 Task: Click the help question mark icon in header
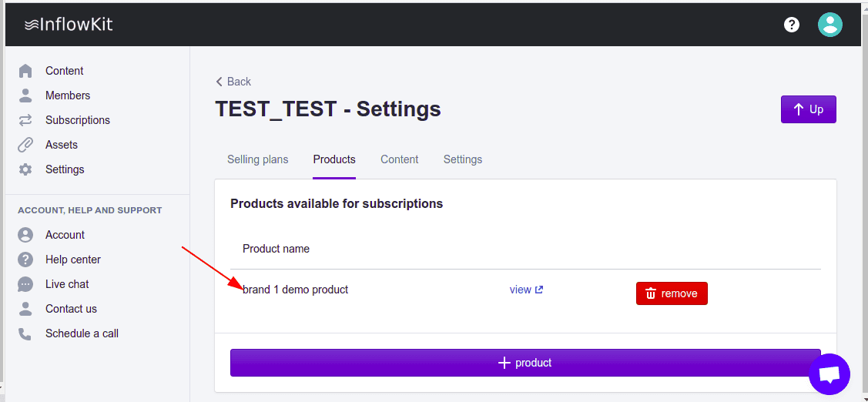pyautogui.click(x=791, y=25)
